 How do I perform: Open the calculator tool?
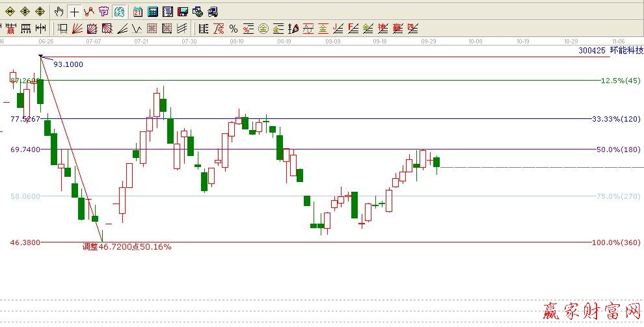pos(153,11)
